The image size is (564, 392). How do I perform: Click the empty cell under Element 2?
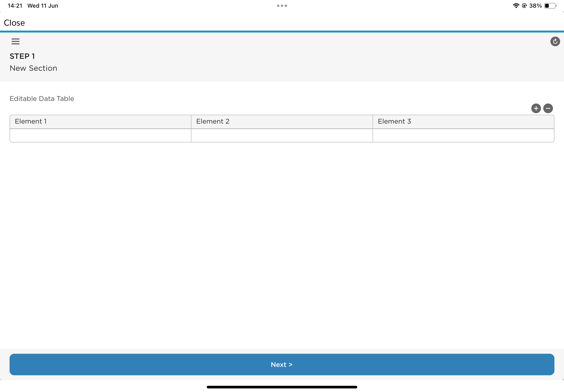click(x=282, y=136)
